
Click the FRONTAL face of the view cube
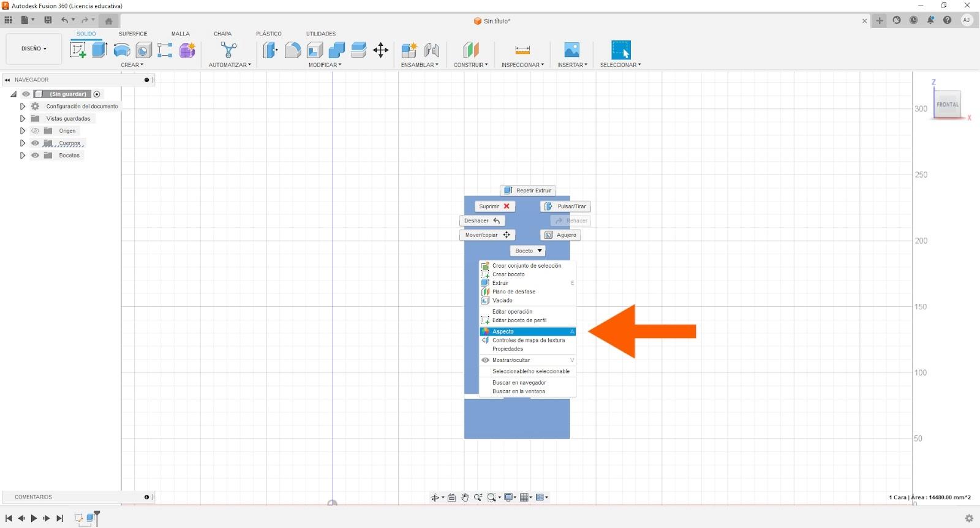(x=947, y=104)
